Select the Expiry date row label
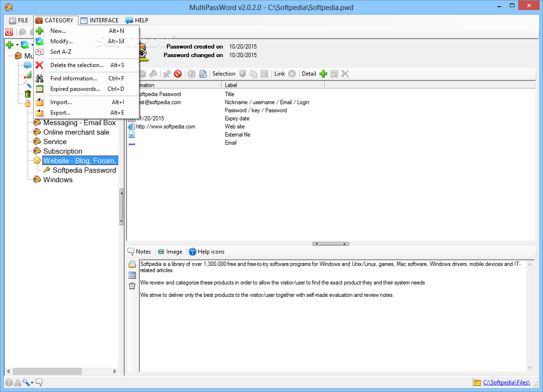The width and height of the screenshot is (543, 392). pos(237,118)
